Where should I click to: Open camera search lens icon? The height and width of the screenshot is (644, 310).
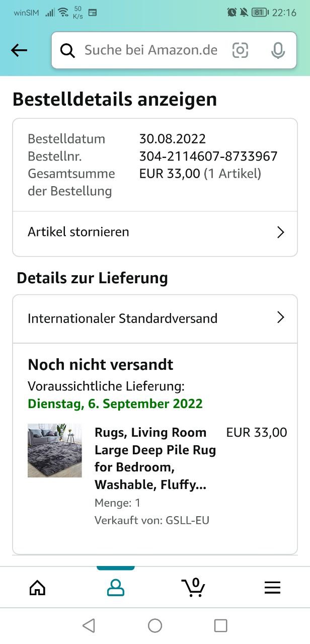[240, 50]
